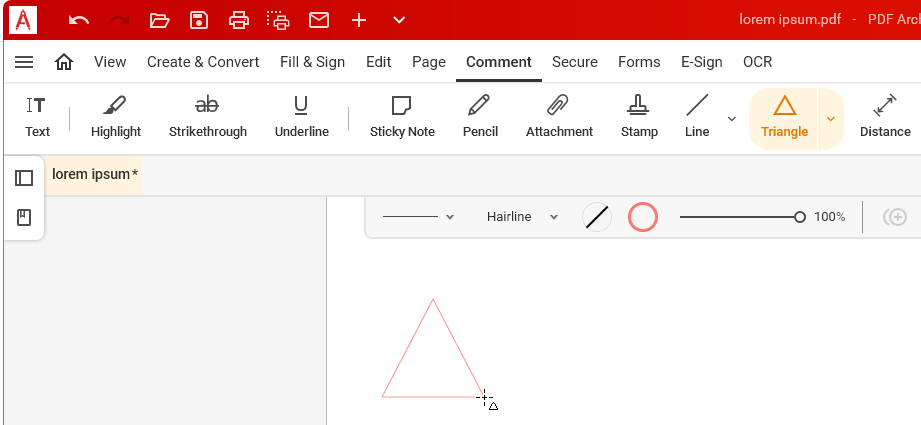
Task: Toggle the sidebar panel view
Action: pos(23,178)
